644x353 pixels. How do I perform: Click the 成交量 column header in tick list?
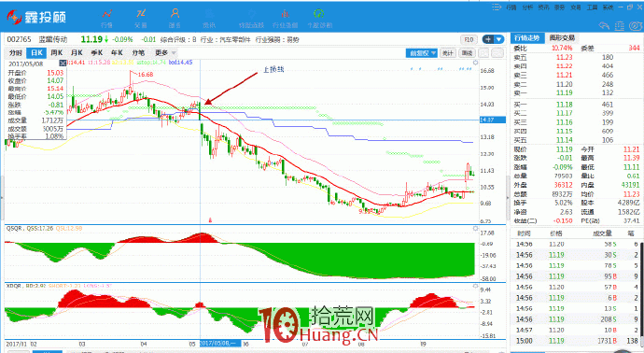(602, 233)
